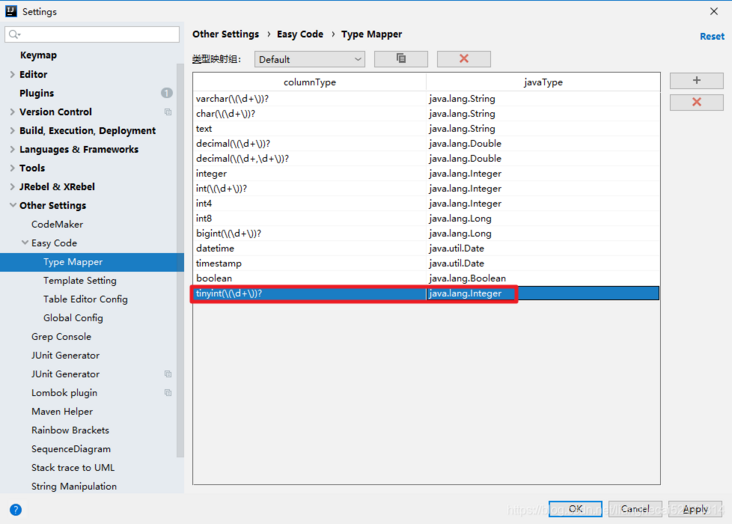Select the boolean columnType cell
This screenshot has width=732, height=524.
[x=310, y=278]
